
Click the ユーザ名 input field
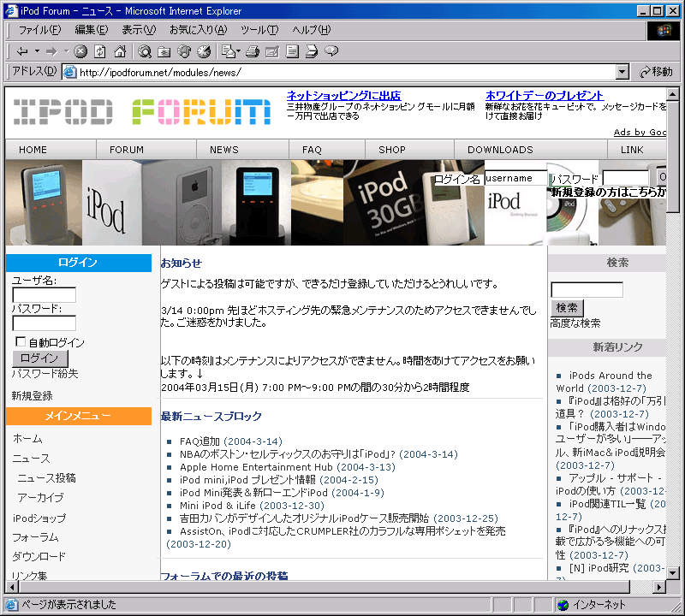45,295
